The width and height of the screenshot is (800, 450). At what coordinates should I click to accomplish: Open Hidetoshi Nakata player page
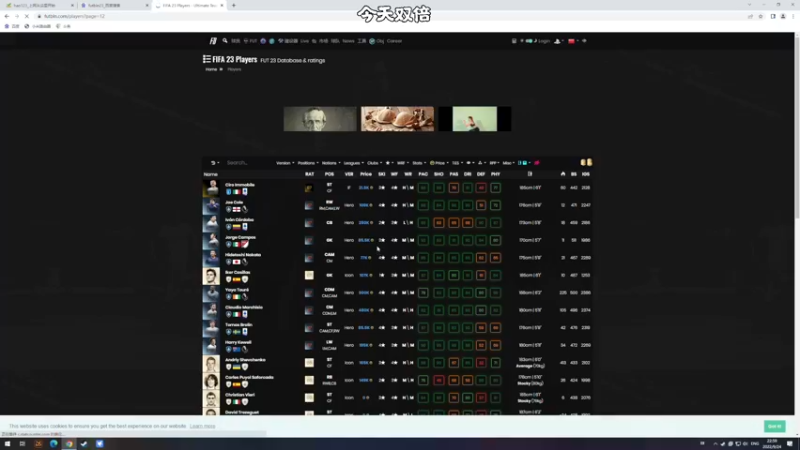tap(243, 255)
